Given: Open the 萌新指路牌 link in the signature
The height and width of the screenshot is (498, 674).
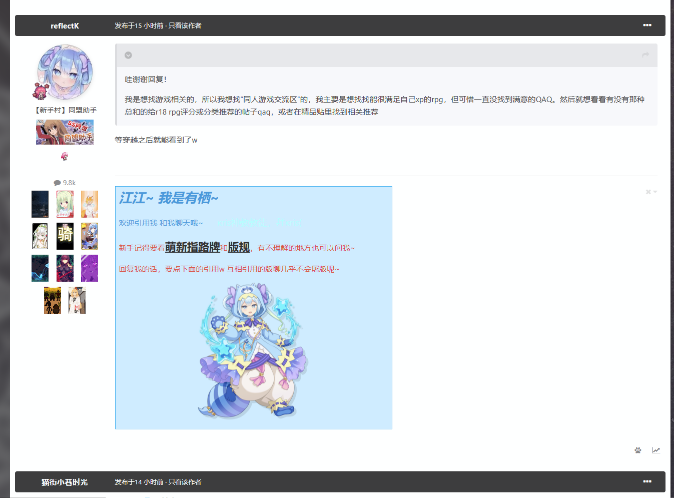Looking at the screenshot, I should [x=193, y=247].
